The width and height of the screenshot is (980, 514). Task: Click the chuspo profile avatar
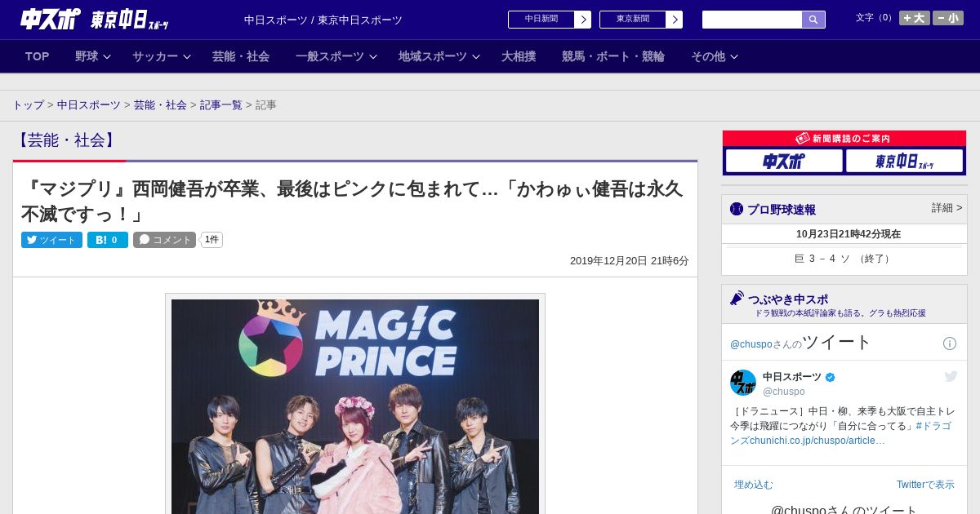coord(743,383)
